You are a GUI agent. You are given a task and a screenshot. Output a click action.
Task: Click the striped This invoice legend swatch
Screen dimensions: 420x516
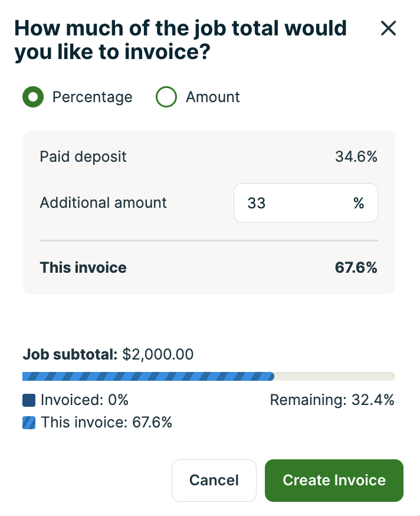click(x=29, y=423)
